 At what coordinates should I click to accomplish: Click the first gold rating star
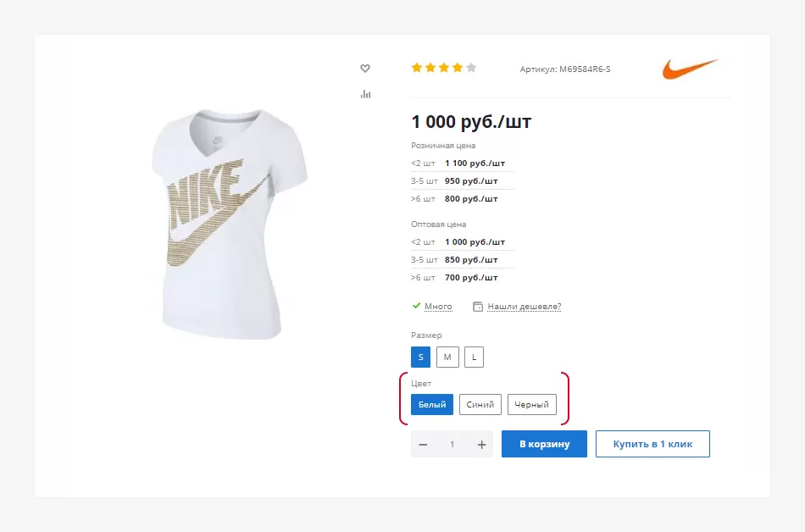(417, 68)
